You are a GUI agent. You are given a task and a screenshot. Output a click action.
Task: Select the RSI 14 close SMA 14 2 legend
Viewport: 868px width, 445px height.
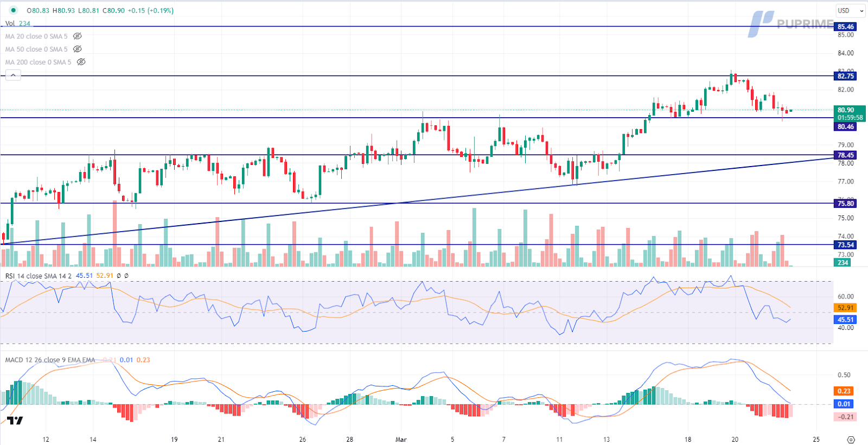pos(39,276)
